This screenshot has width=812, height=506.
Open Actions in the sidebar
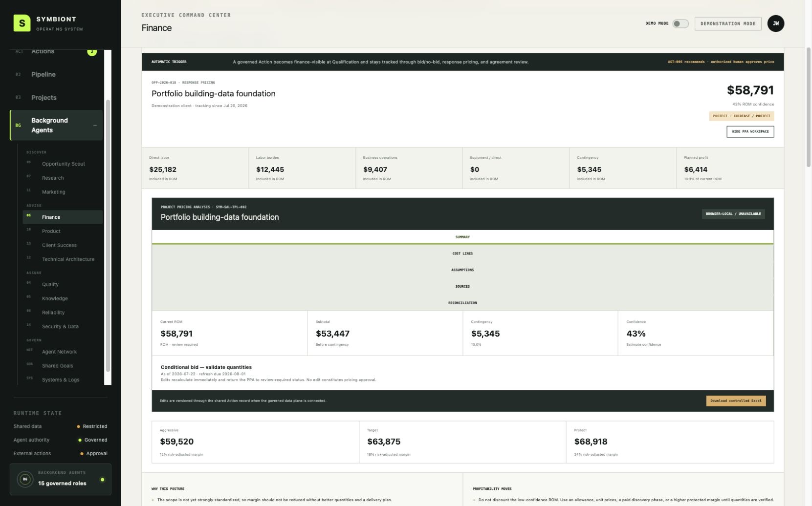[56, 51]
